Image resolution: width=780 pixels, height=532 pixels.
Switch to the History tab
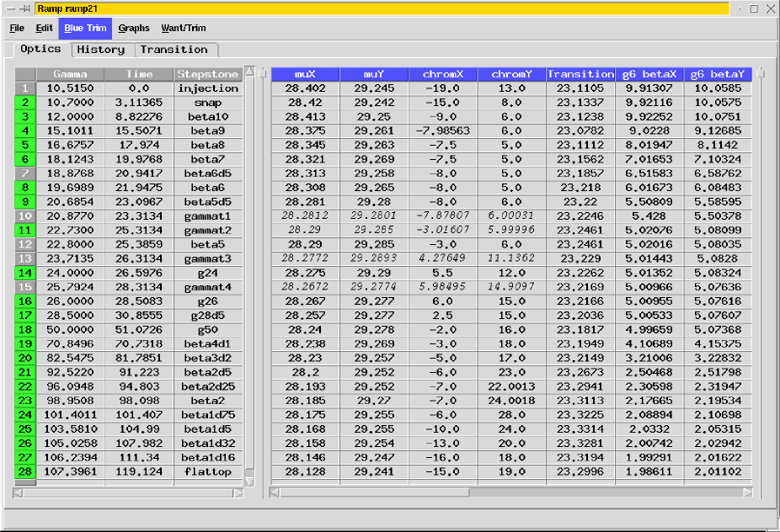(x=100, y=50)
